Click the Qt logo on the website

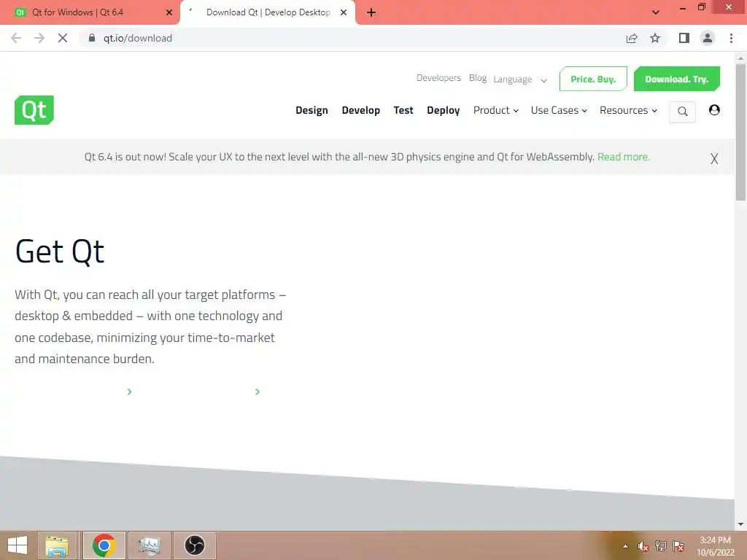tap(34, 110)
